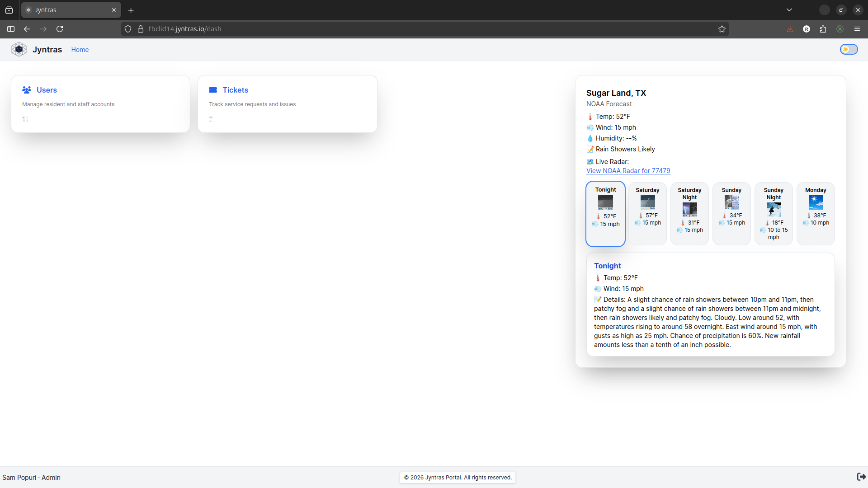Open a new tab with plus button

pyautogui.click(x=131, y=10)
